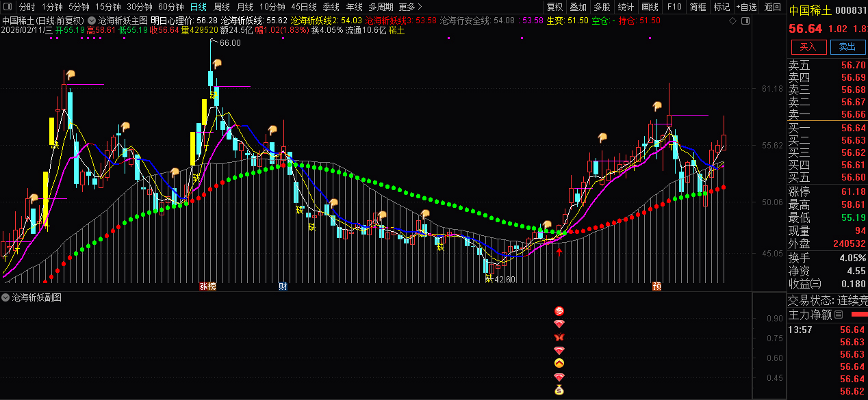868x400 pixels.
Task: Click the red up-arrow buy signal
Action: [x=560, y=252]
